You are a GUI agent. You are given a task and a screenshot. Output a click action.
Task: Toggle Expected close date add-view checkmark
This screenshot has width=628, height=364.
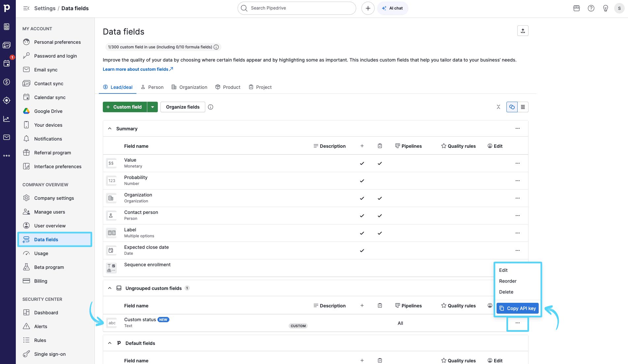coord(362,250)
